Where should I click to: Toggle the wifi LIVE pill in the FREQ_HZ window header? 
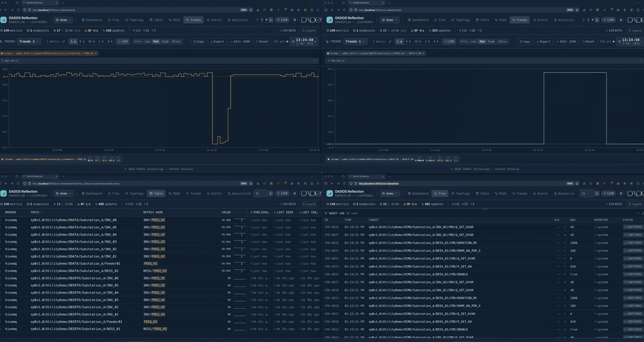282,20
